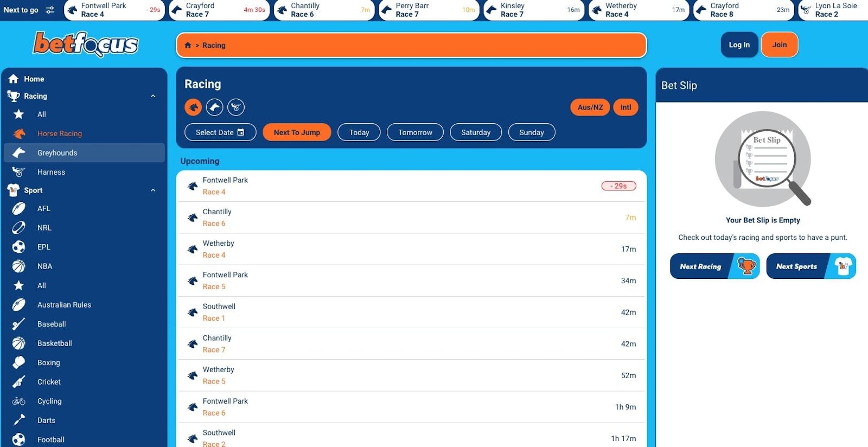Click the Cycling bicycle icon in sidebar
Viewport: 868px width, 447px height.
[19, 401]
